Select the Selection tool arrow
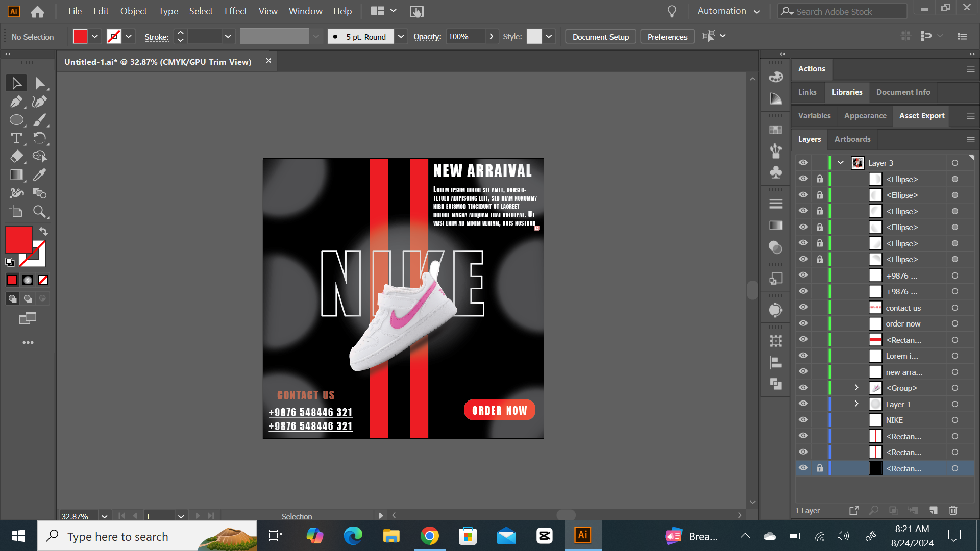980x551 pixels. 16,83
